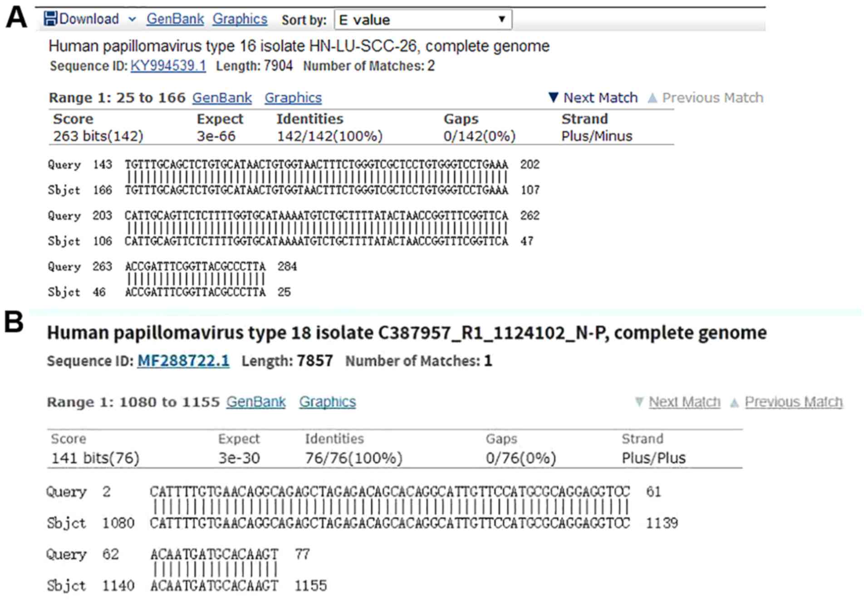Image resolution: width=868 pixels, height=608 pixels.
Task: Open the GenBank link beside Download
Action: [175, 19]
